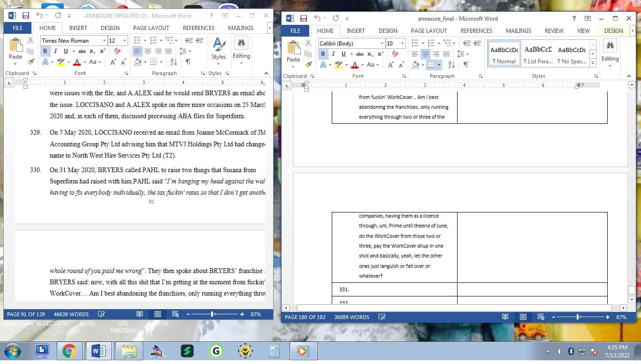Apply subscript in annexure_final window
The height and width of the screenshot is (364, 641).
(x=370, y=54)
